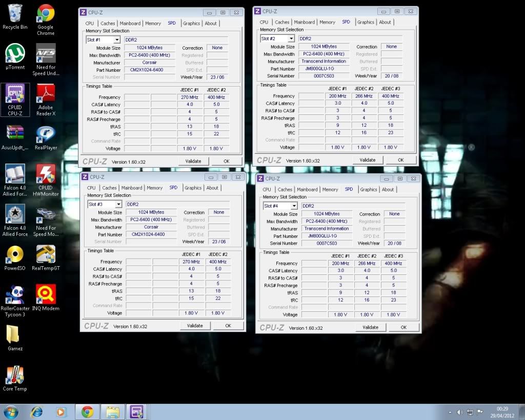Viewport: 525px width, 420px height.
Task: Open the Memory tab in the Slot #3 window
Action: pos(154,188)
